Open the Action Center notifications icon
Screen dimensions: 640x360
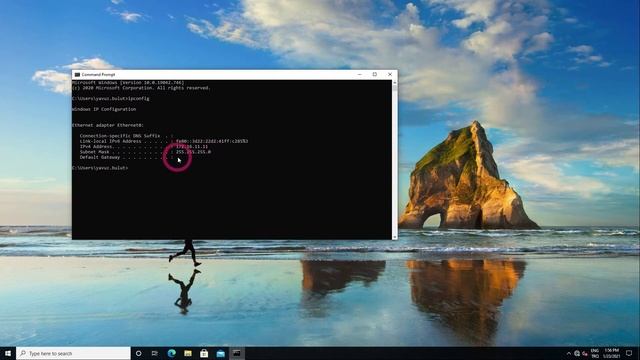tap(629, 353)
